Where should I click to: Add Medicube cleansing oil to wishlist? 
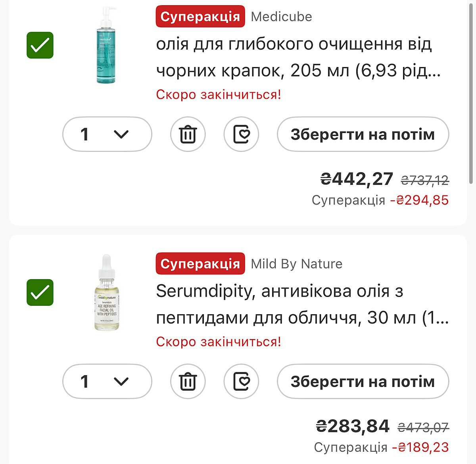[x=241, y=134]
